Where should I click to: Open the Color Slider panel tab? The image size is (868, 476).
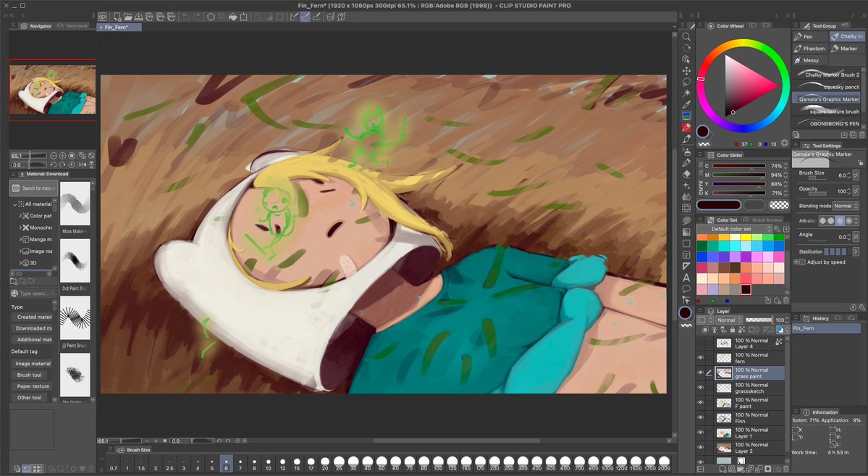tap(726, 155)
